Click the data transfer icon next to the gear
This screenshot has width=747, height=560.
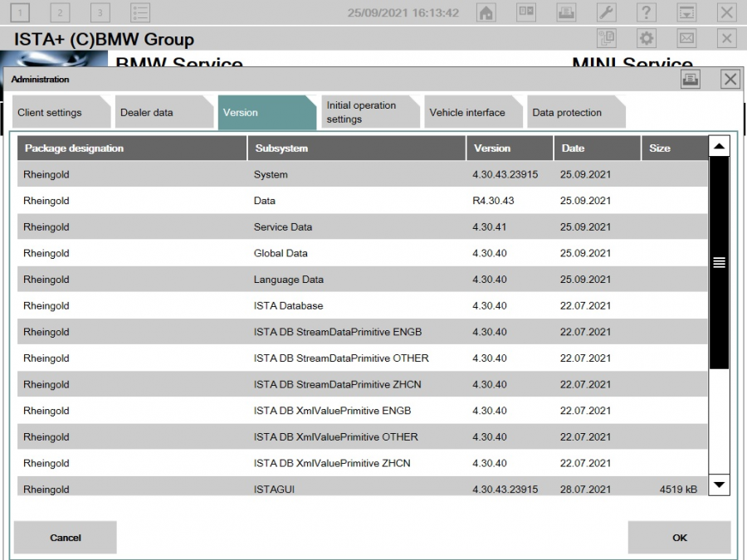click(606, 39)
